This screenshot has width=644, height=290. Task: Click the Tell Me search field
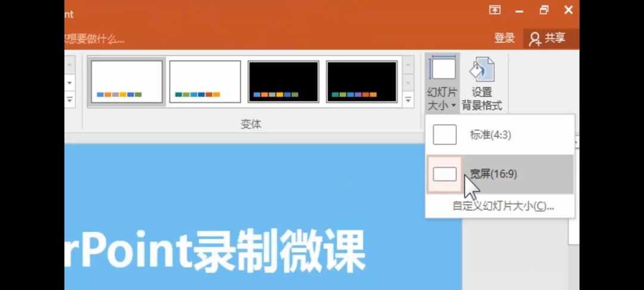tap(94, 39)
